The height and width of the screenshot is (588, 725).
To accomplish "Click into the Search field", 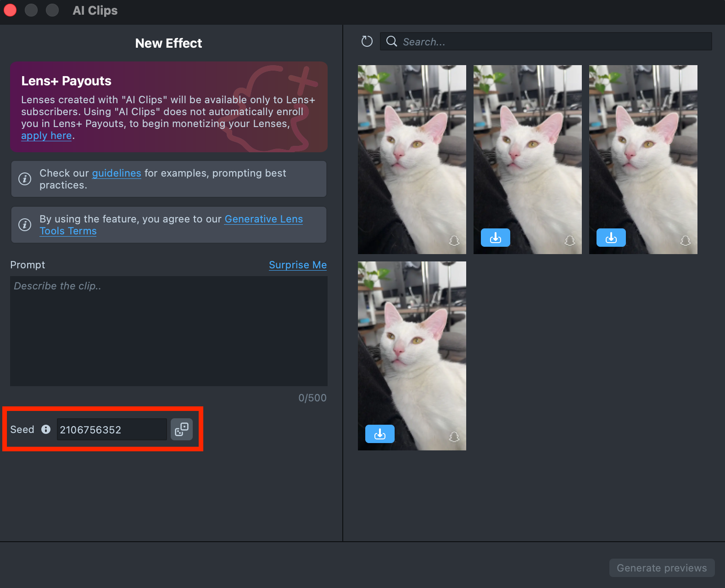I will click(x=546, y=41).
